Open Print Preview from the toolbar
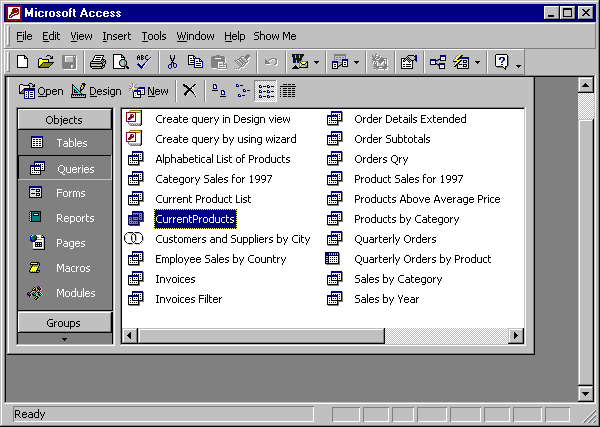This screenshot has height=427, width=600. click(121, 62)
